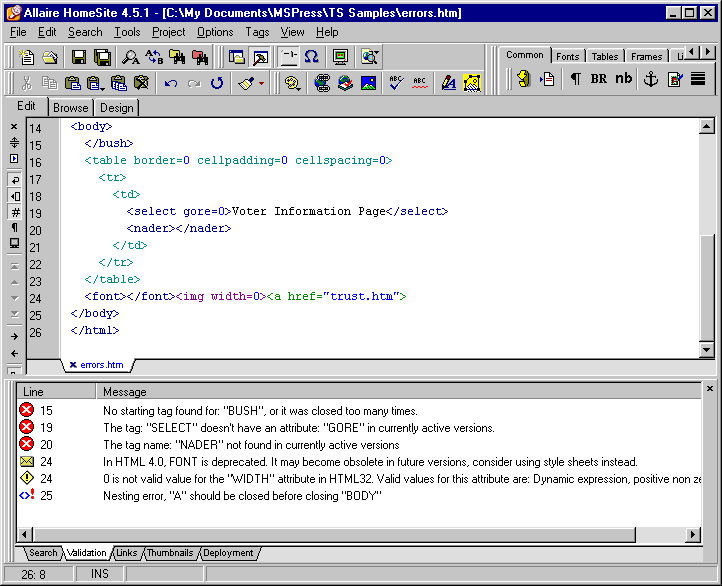Click the Body tag page-with-arrow icon
The height and width of the screenshot is (586, 722).
pyautogui.click(x=547, y=79)
